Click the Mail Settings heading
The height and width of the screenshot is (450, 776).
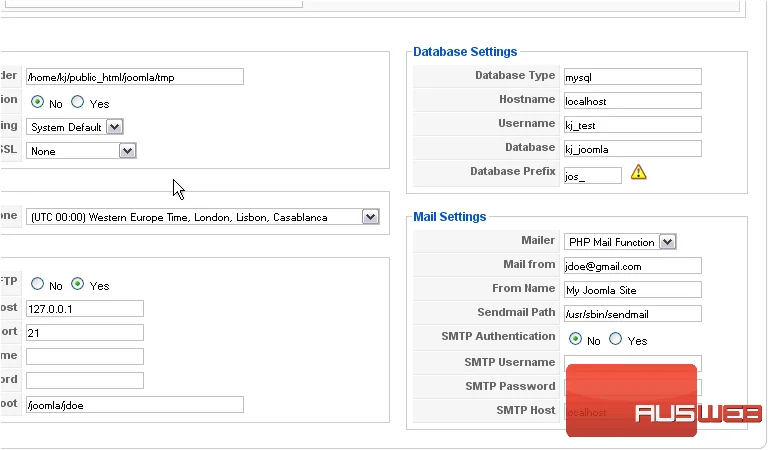coord(449,216)
